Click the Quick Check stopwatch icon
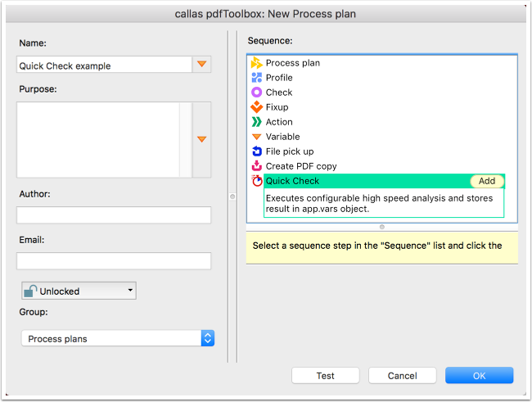Image resolution: width=532 pixels, height=402 pixels. [x=257, y=181]
